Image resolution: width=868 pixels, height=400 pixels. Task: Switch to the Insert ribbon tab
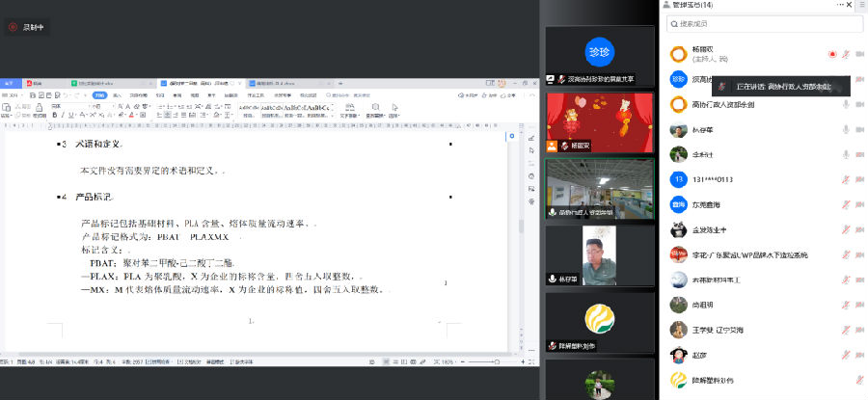[118, 95]
